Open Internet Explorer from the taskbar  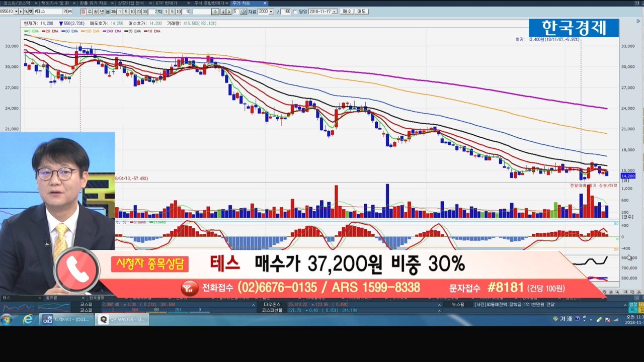28,319
